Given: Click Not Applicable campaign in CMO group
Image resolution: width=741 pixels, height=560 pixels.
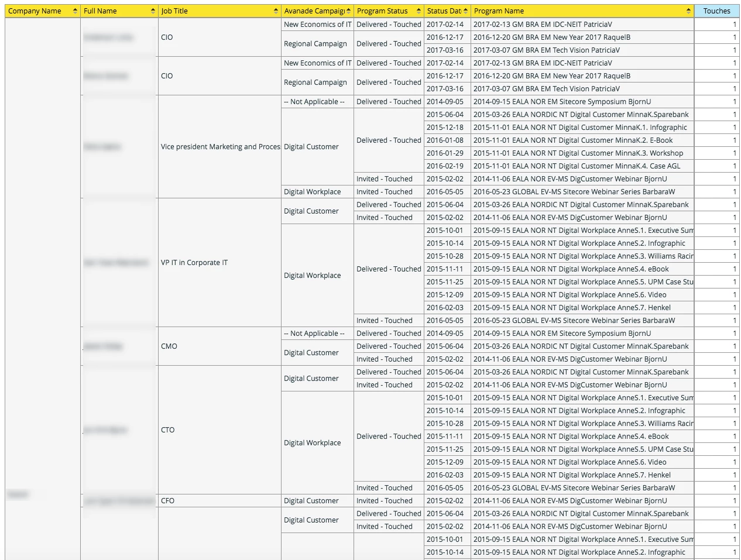Looking at the screenshot, I should tap(318, 334).
